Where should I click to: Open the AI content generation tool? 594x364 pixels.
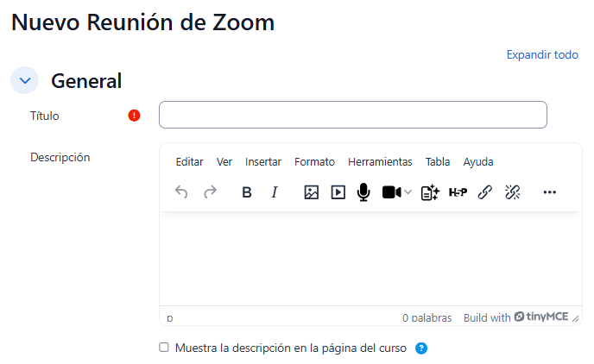coord(430,192)
